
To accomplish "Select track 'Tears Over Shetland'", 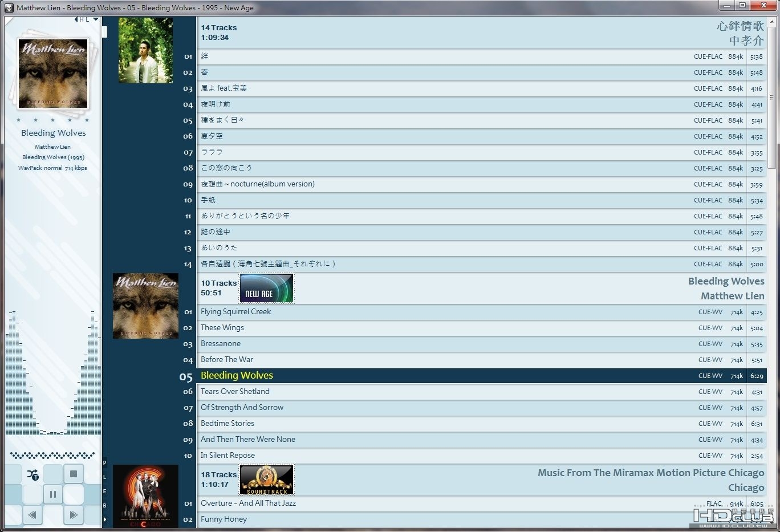I will tap(481, 392).
